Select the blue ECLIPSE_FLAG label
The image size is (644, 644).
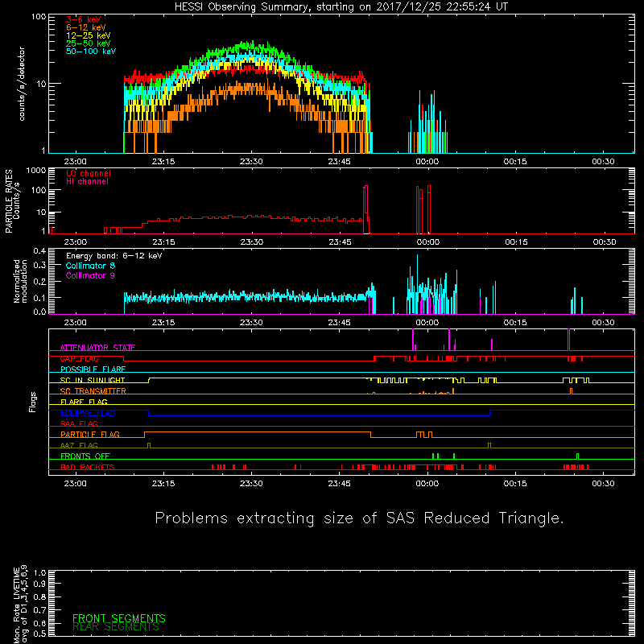[88, 413]
